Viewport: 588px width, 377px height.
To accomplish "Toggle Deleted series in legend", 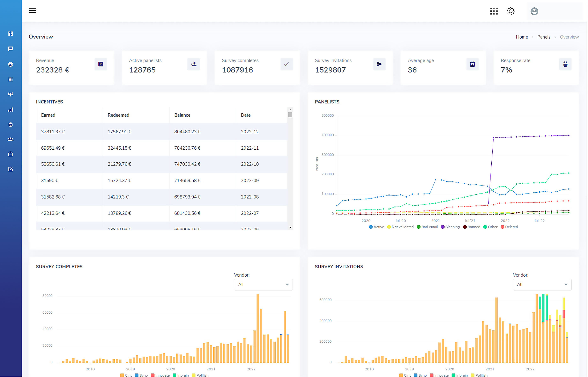I will (510, 227).
